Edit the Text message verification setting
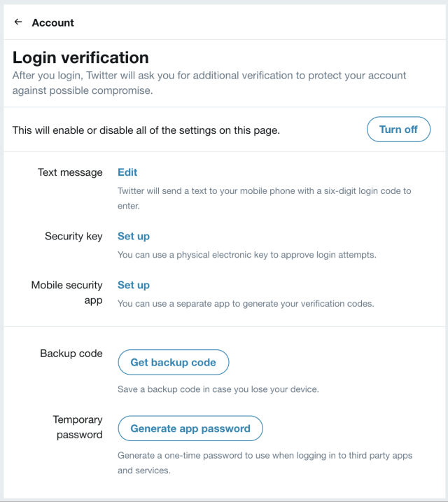 [127, 172]
